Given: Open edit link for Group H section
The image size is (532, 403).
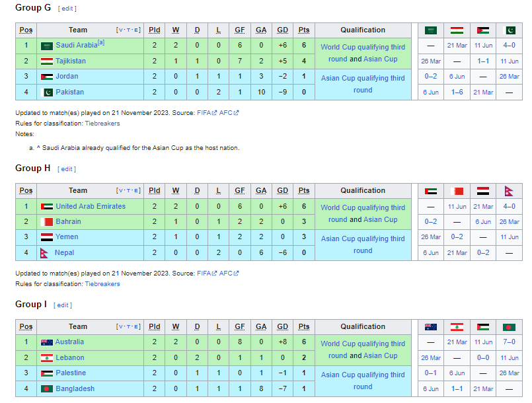Looking at the screenshot, I should pos(67,169).
